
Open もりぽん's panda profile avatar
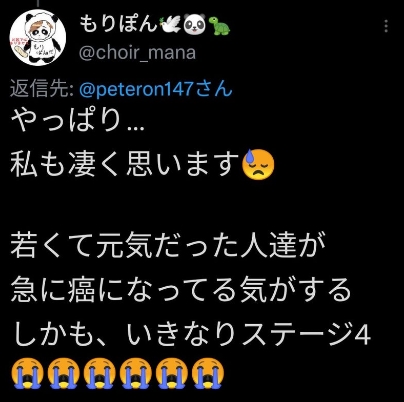pos(38,38)
